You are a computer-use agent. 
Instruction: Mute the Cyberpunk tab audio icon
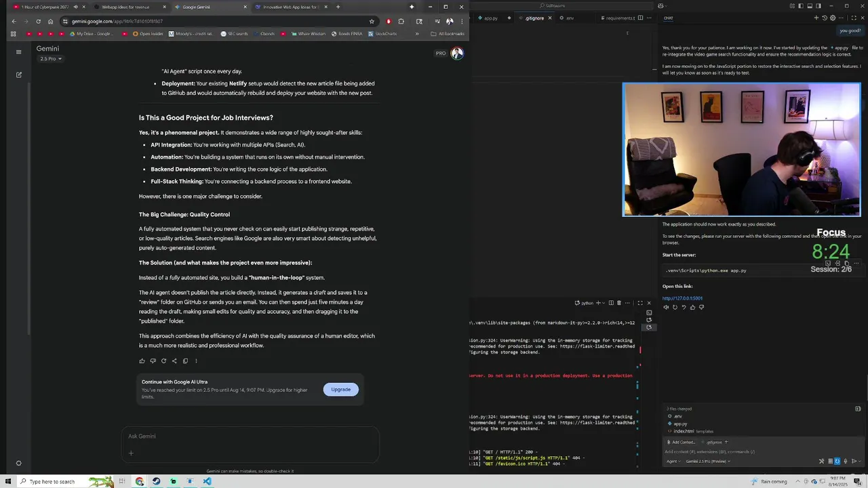[75, 7]
